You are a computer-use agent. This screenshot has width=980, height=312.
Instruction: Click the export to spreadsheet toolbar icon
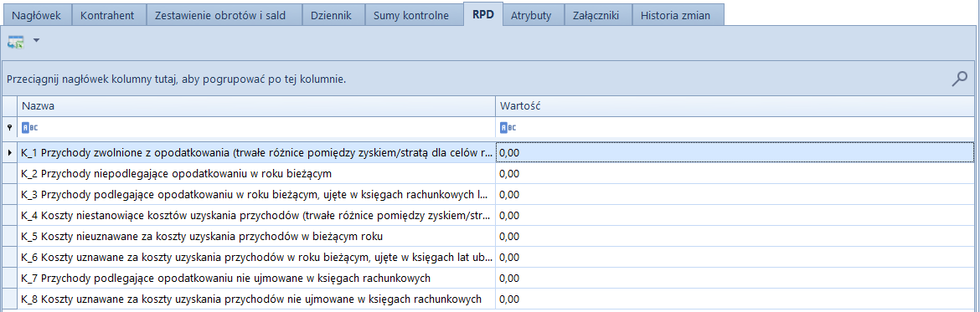15,42
